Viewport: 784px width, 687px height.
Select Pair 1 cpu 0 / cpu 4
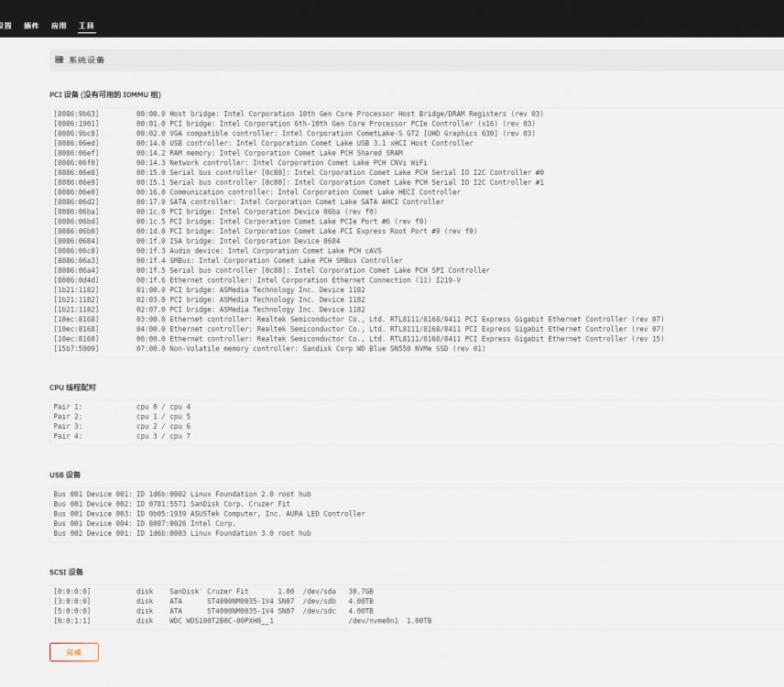pyautogui.click(x=122, y=407)
